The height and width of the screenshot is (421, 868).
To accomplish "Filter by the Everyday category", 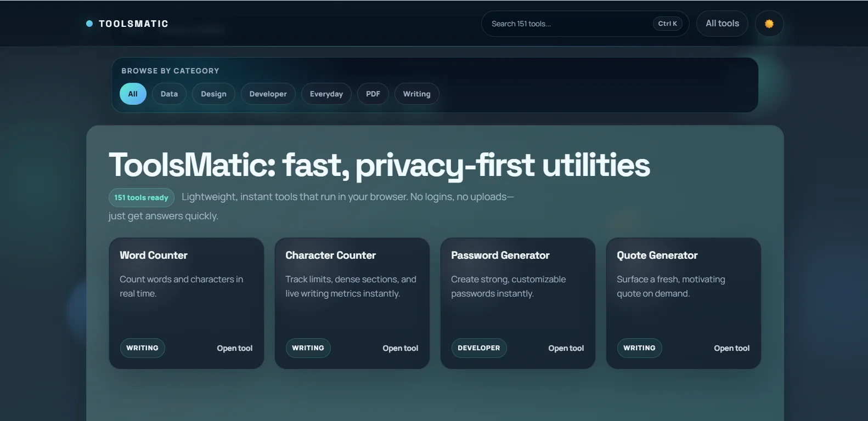I will [326, 94].
